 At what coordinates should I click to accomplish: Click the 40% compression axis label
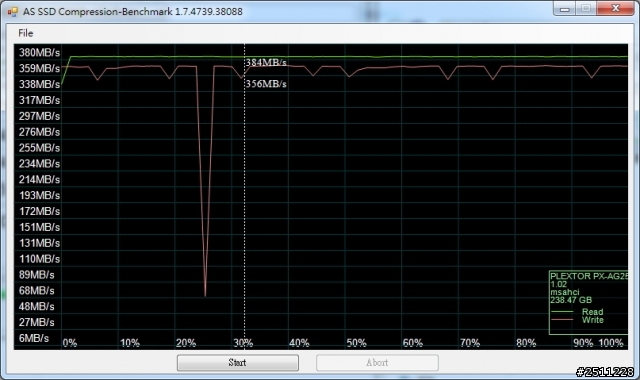coord(299,343)
